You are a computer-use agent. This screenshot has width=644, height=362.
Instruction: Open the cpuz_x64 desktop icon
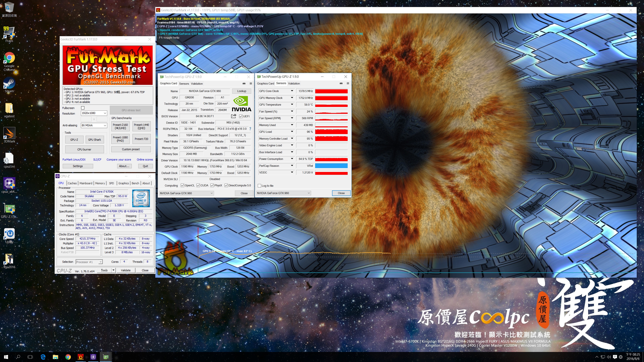tap(9, 185)
